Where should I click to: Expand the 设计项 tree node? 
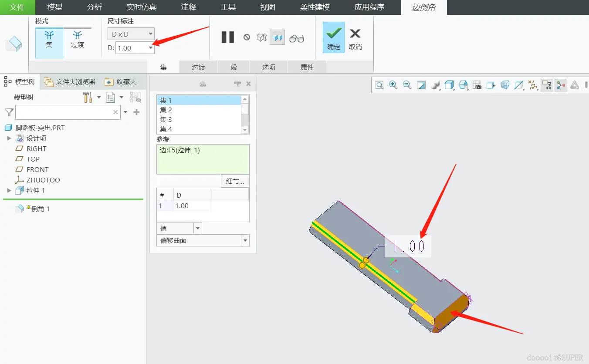[9, 138]
